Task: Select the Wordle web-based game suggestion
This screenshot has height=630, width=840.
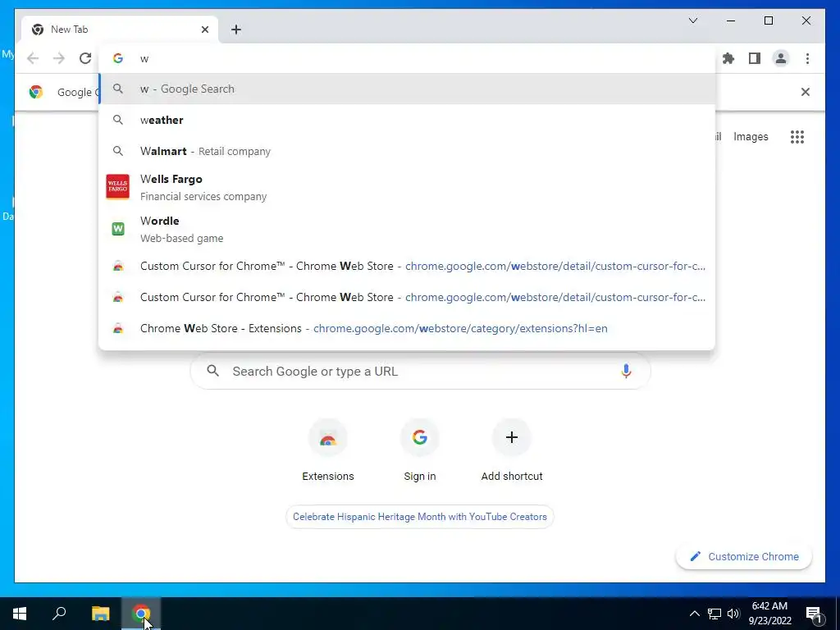Action: [x=407, y=229]
